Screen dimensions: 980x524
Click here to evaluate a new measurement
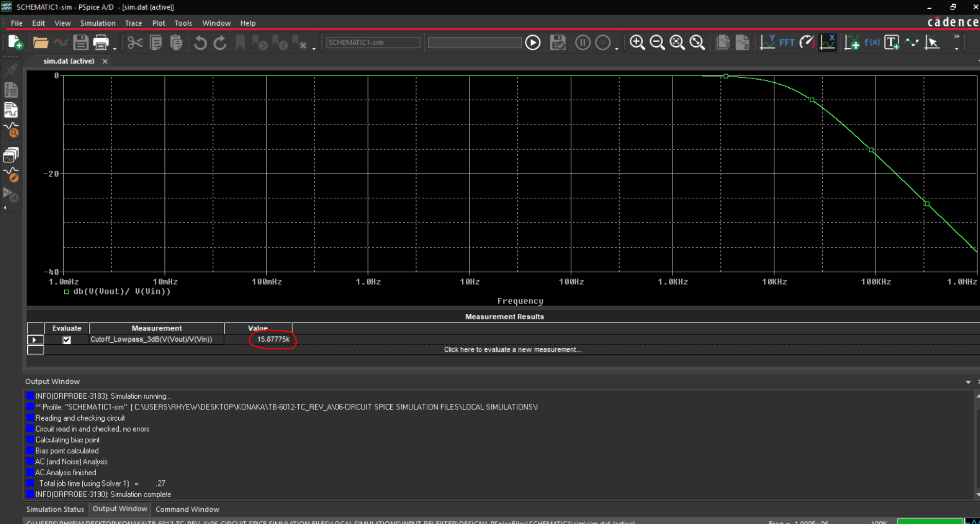[512, 349]
